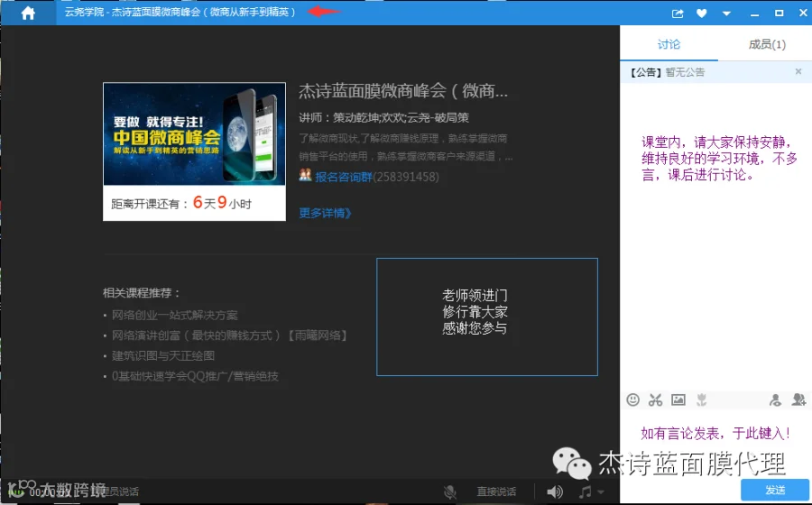This screenshot has width=812, height=505.
Task: Click the course title 杰诗蓝面膜微商峰会
Action: (403, 92)
